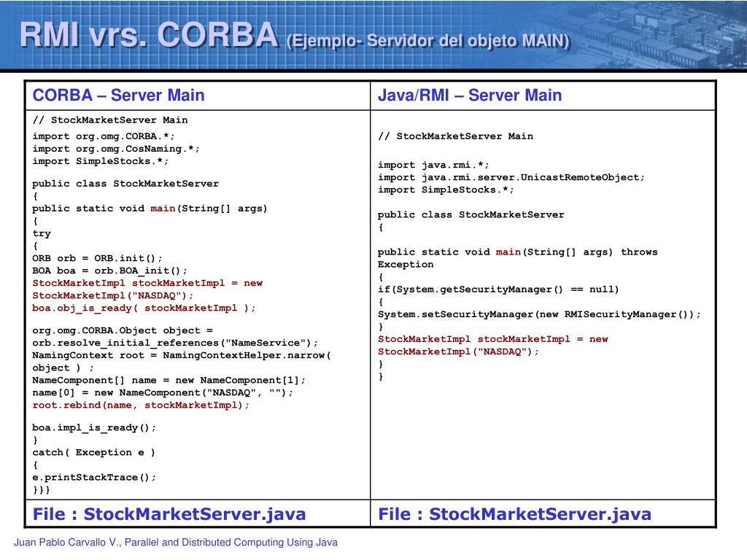This screenshot has width=747, height=560.
Task: Click Java/RMI red line StockMarketImpl("NASDAQ");
Action: point(458,352)
